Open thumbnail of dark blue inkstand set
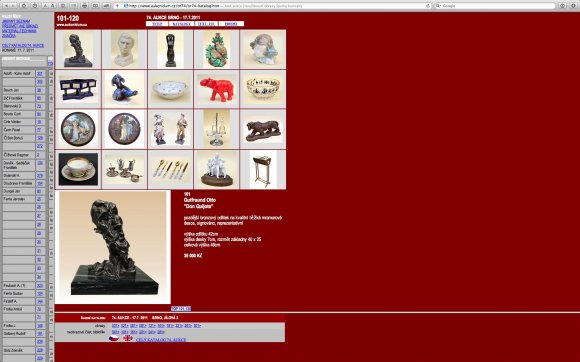580x362 pixels. click(78, 89)
